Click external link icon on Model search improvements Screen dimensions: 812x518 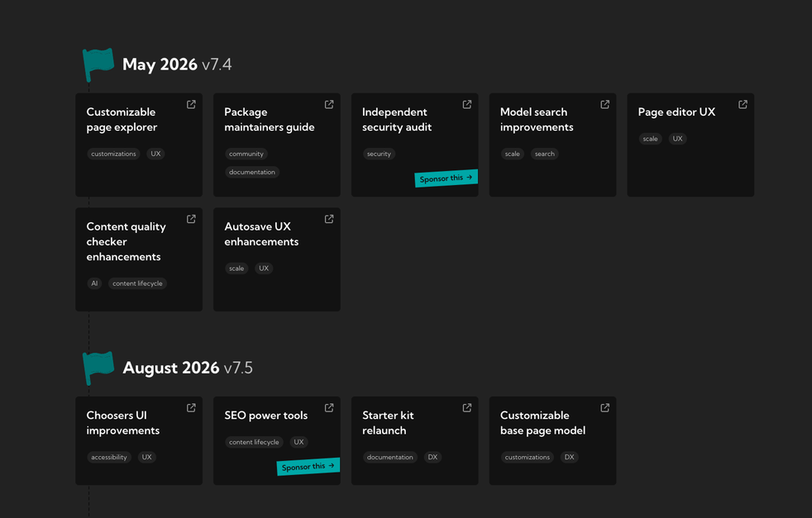pyautogui.click(x=605, y=104)
